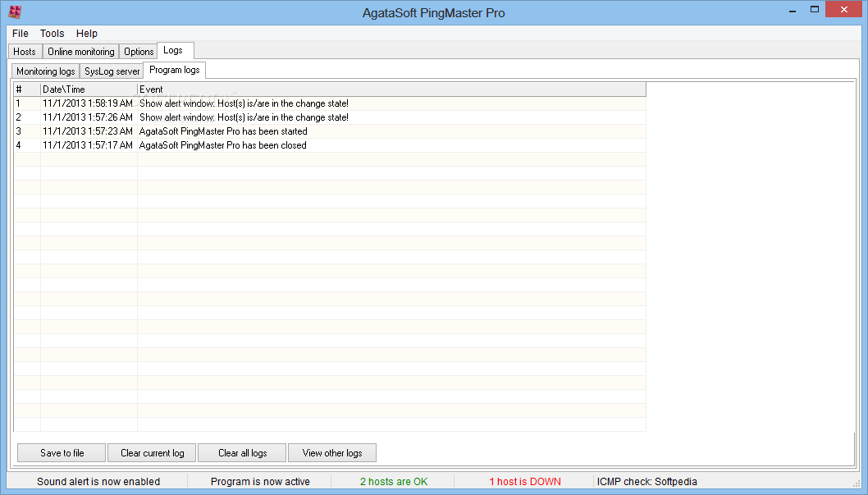
Task: Click 'Sound alert is now enabled' status
Action: pyautogui.click(x=98, y=482)
